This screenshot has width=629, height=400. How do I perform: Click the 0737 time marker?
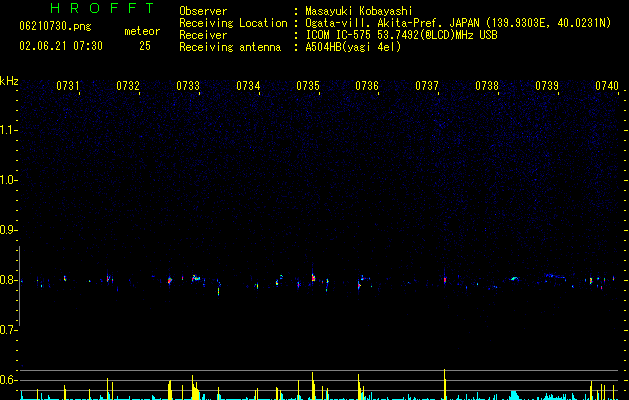(427, 86)
